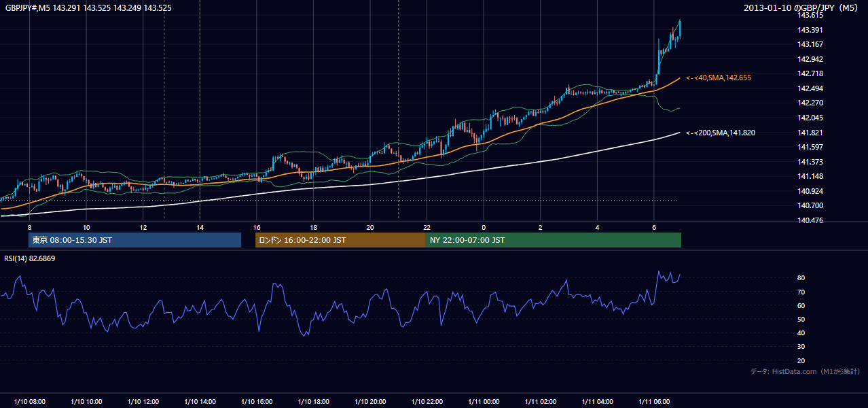The height and width of the screenshot is (408, 868).
Task: Click price axis label 142.494
Action: [810, 88]
